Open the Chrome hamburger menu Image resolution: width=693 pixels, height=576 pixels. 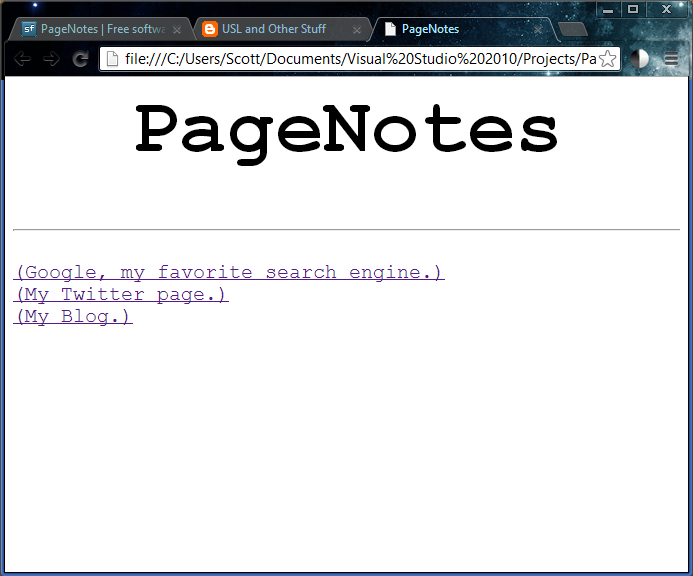(x=671, y=59)
